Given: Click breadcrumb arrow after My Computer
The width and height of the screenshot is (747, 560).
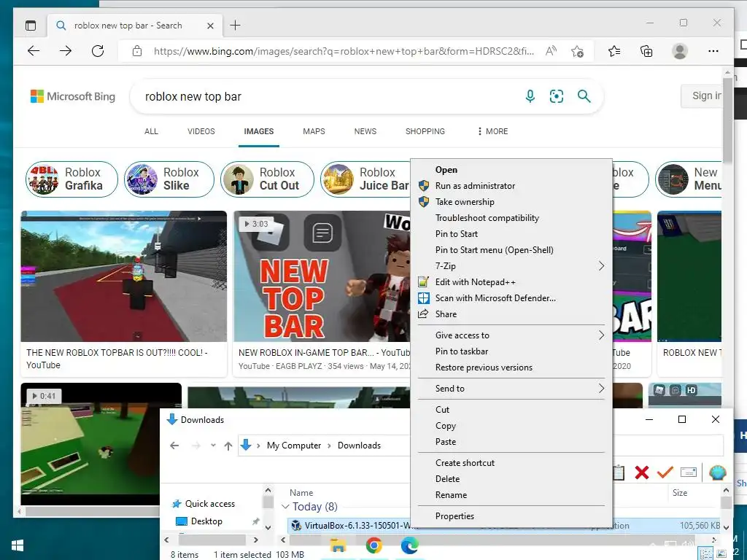Looking at the screenshot, I should (329, 446).
